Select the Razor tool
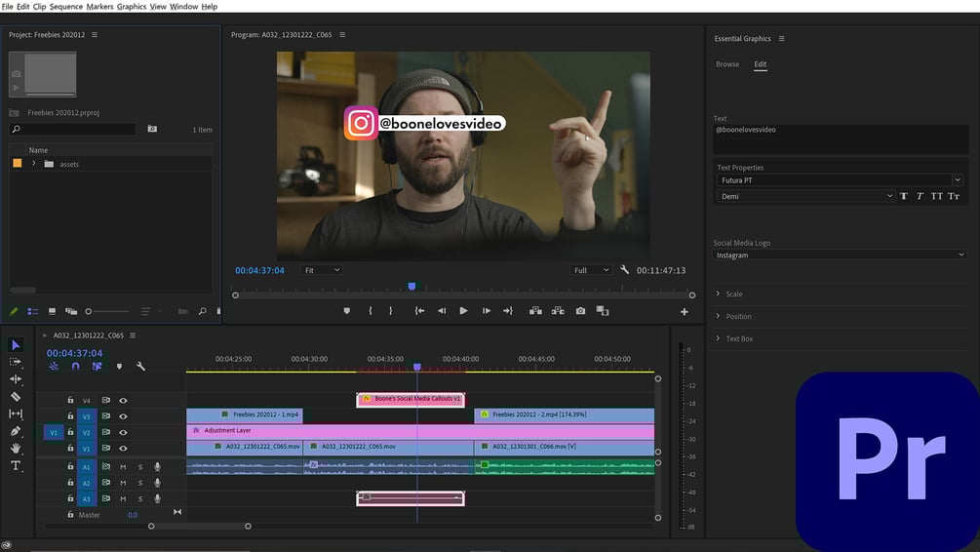The image size is (980, 552). pos(16,396)
